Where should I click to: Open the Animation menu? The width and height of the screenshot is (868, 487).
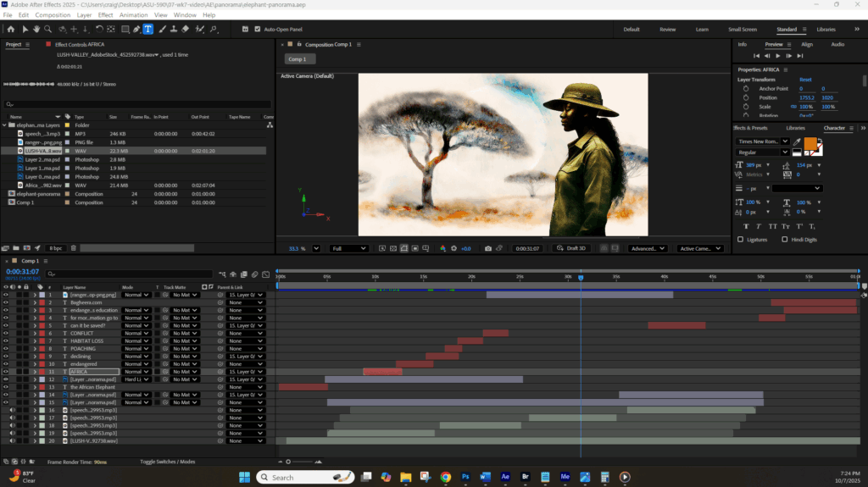[x=133, y=15]
